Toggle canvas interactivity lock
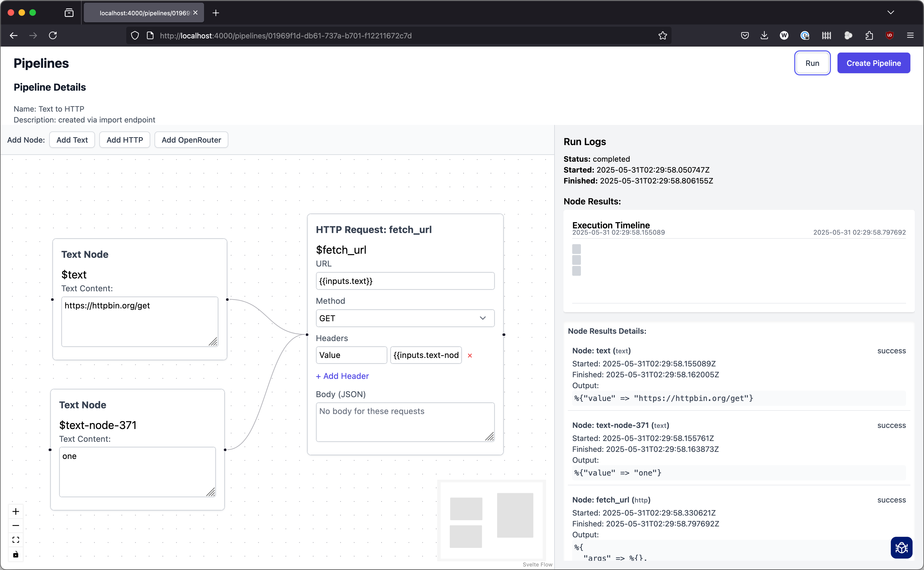 (16, 554)
